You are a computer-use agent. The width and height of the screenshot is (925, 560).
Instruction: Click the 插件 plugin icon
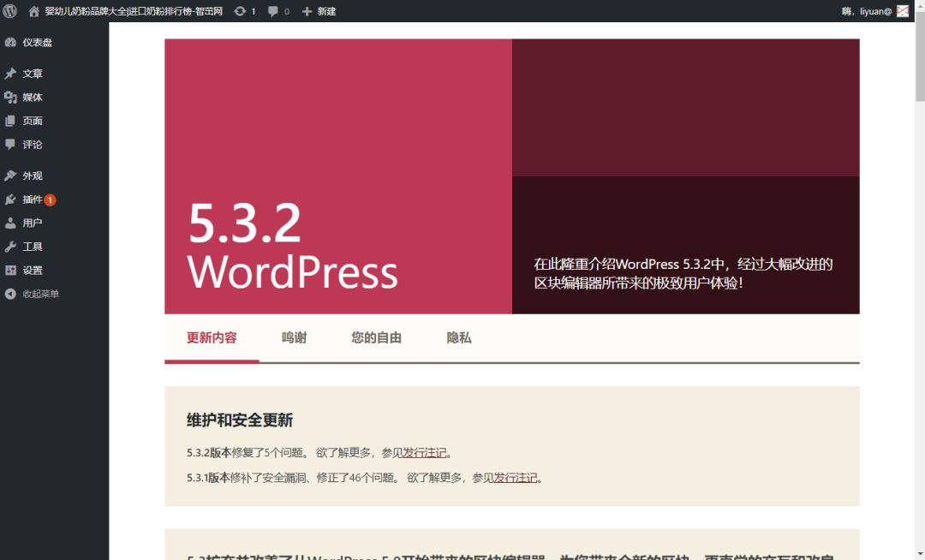click(x=10, y=200)
